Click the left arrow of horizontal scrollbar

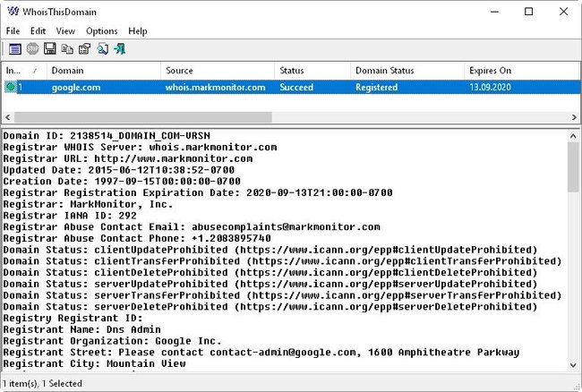7,117
